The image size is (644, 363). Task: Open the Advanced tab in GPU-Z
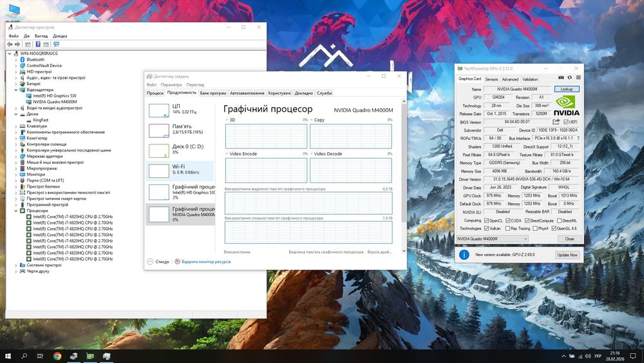coord(510,79)
